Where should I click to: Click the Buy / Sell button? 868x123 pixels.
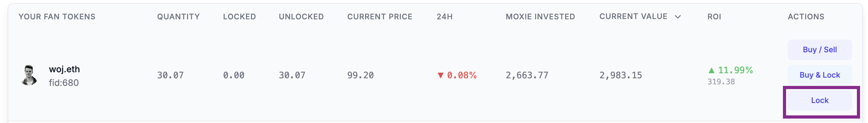819,50
